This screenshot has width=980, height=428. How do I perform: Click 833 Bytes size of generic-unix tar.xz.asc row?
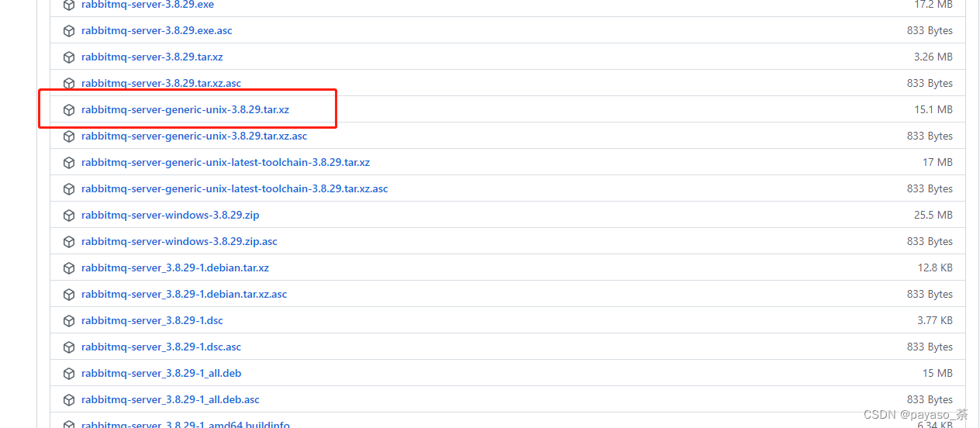(x=930, y=136)
